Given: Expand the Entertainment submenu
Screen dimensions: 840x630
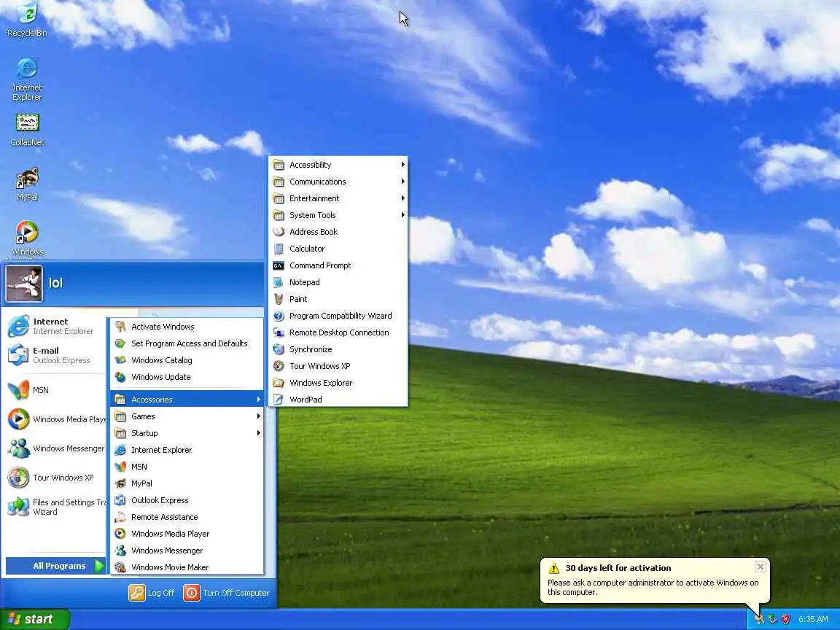Looking at the screenshot, I should [338, 198].
